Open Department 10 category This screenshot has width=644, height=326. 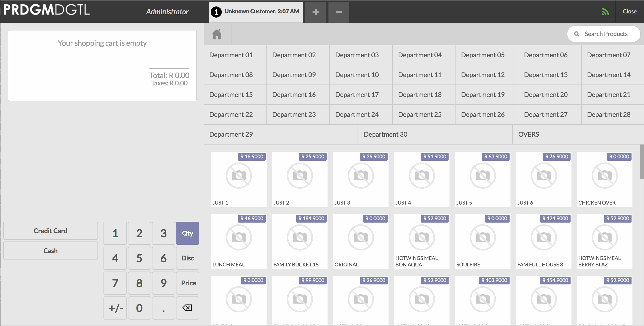pos(361,75)
